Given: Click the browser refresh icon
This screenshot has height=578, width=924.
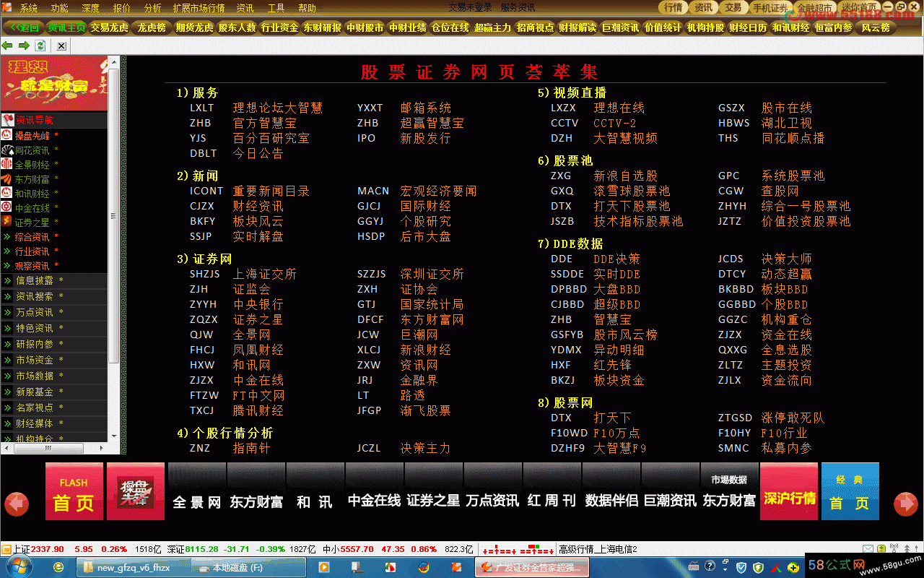Looking at the screenshot, I should click(41, 46).
